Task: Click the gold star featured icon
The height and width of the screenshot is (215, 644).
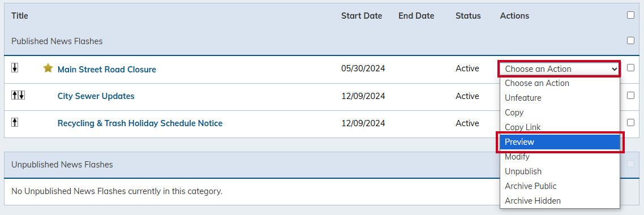Action: point(48,68)
